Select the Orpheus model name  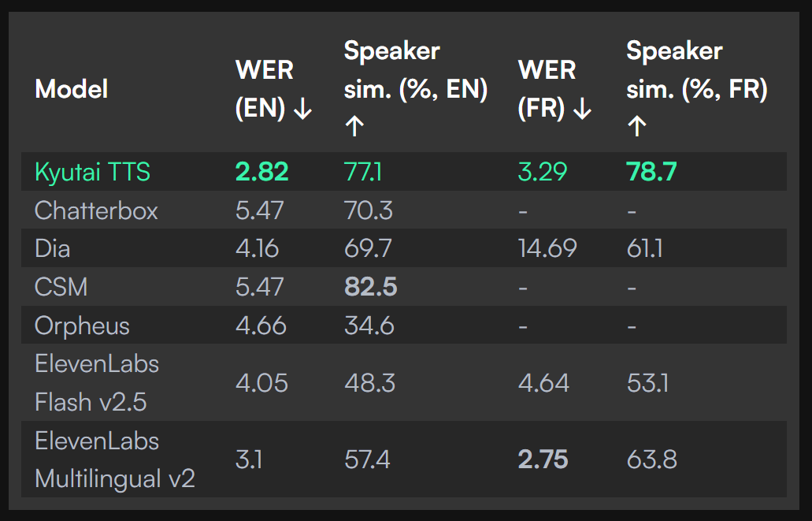pos(82,326)
